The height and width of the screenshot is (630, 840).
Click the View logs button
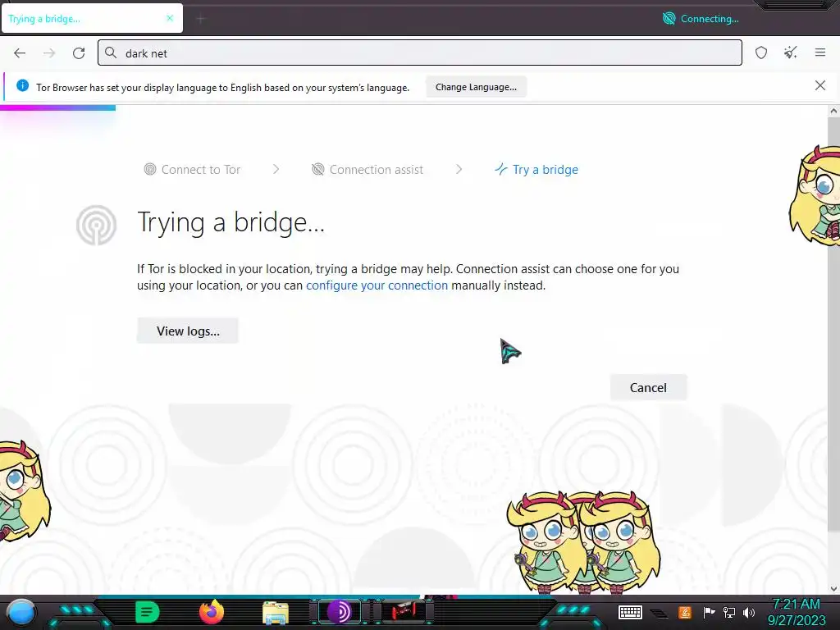(x=188, y=331)
